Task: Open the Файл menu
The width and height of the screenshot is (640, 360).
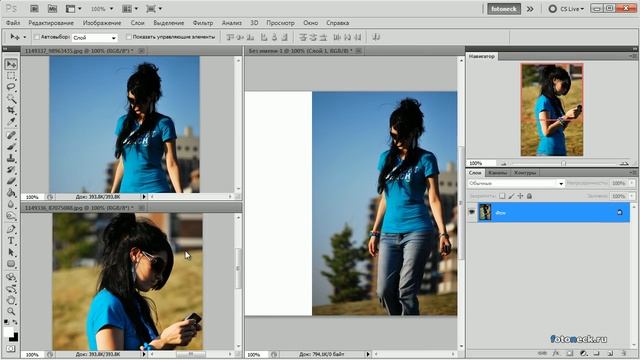Action: pyautogui.click(x=13, y=23)
